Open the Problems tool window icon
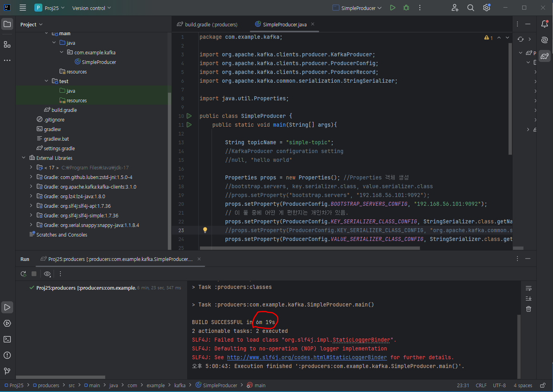The height and width of the screenshot is (392, 553). (7, 355)
